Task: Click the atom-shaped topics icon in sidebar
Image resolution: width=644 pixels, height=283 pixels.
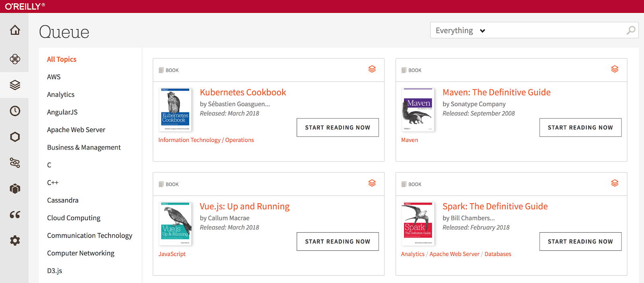Action: click(15, 59)
